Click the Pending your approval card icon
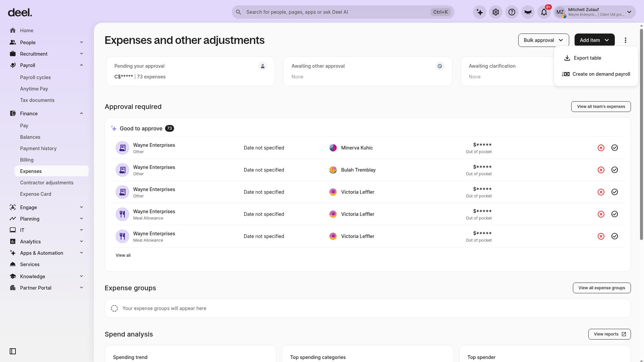The image size is (644, 362). point(263,66)
